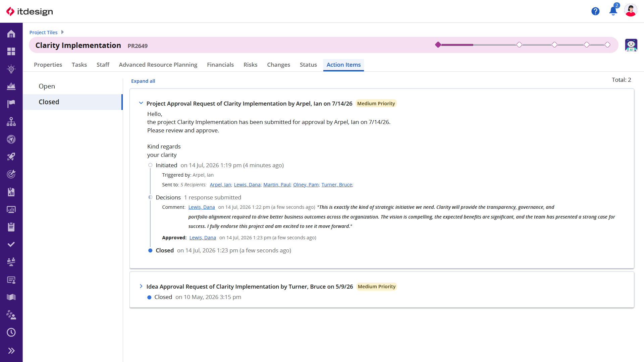Switch to the Changes tab
The height and width of the screenshot is (362, 644).
[x=278, y=65]
